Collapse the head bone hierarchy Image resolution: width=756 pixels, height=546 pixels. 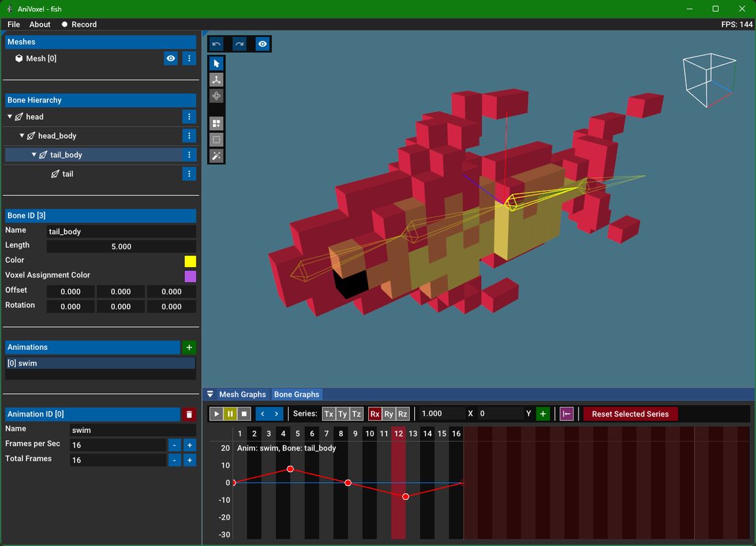[10, 116]
